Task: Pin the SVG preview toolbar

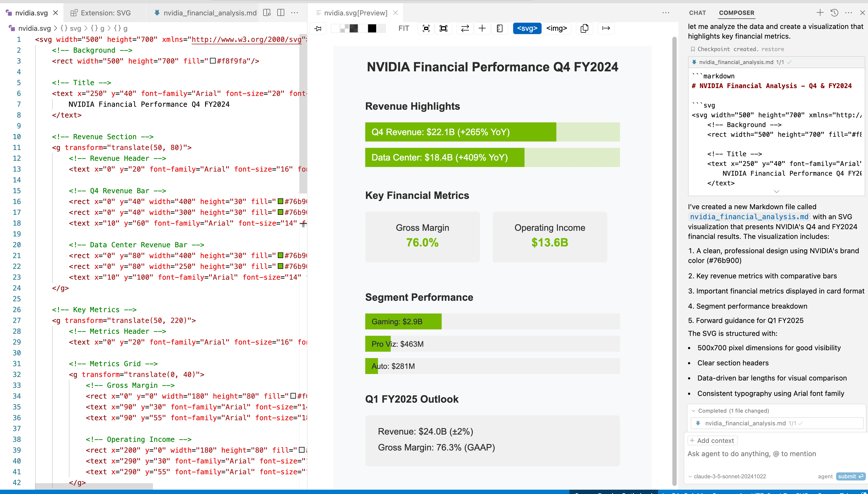Action: coord(318,28)
